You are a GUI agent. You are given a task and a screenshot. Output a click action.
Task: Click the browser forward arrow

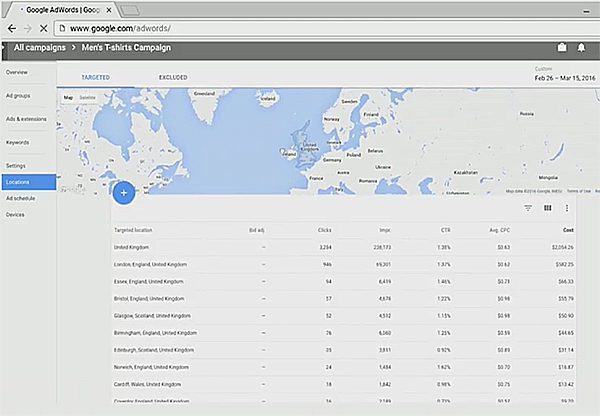28,28
